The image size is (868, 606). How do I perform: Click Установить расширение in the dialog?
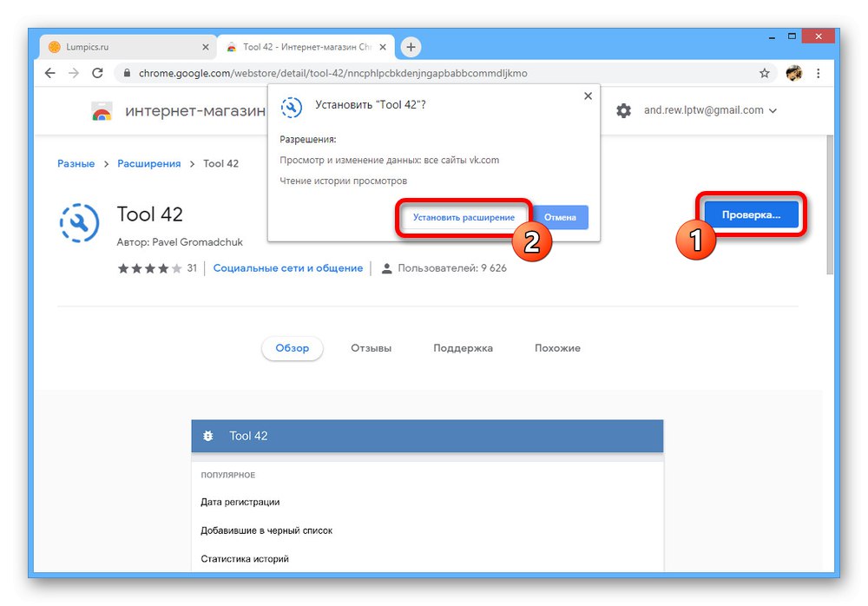(464, 218)
